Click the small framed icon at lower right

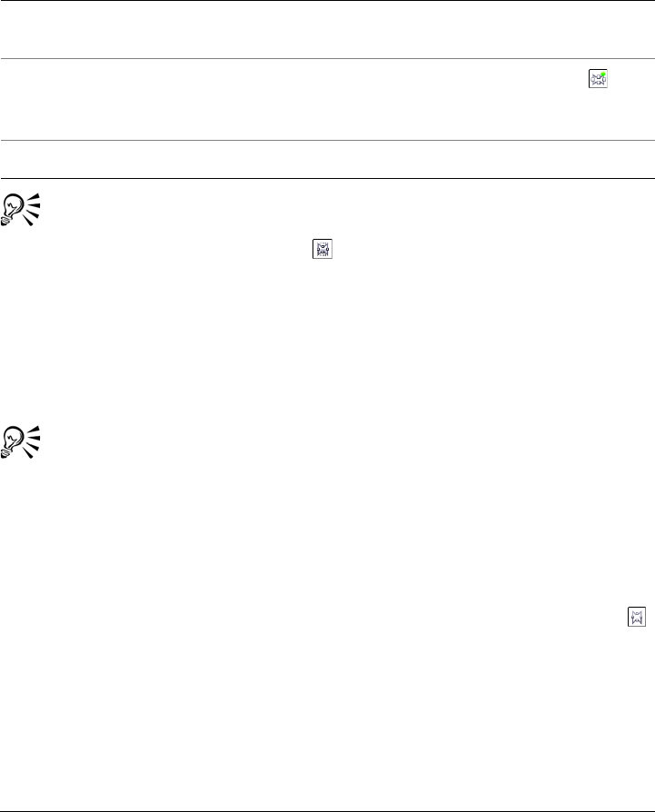(638, 619)
